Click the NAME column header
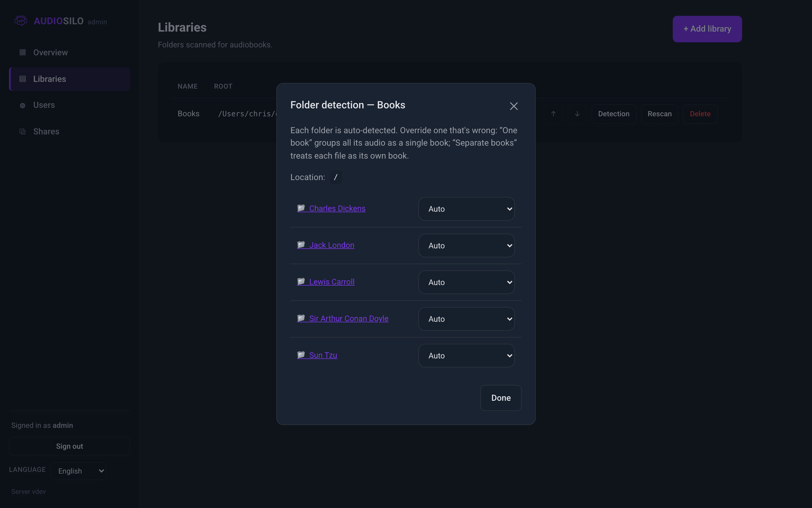This screenshot has height=508, width=812. tap(187, 86)
